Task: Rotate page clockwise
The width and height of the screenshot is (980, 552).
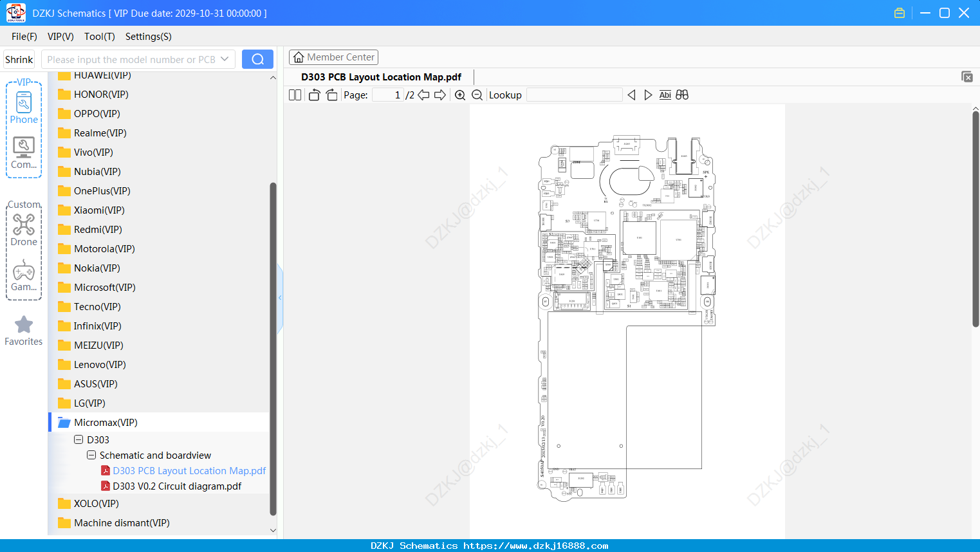Action: (331, 95)
